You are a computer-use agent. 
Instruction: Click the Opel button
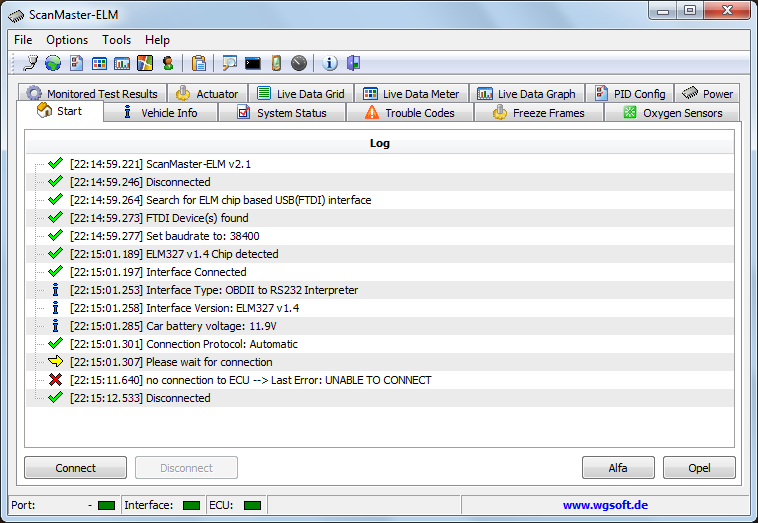(699, 468)
